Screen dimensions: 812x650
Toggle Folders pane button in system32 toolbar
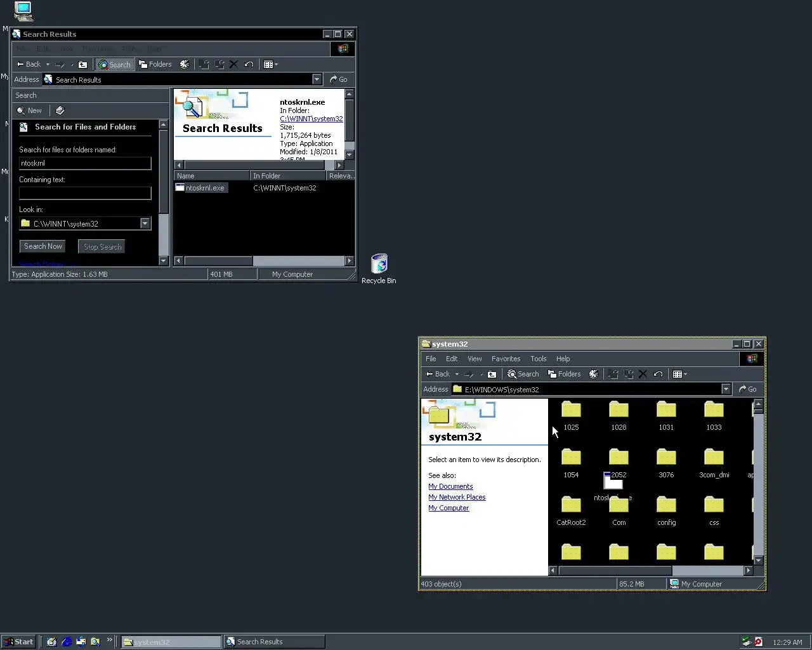[x=565, y=374]
